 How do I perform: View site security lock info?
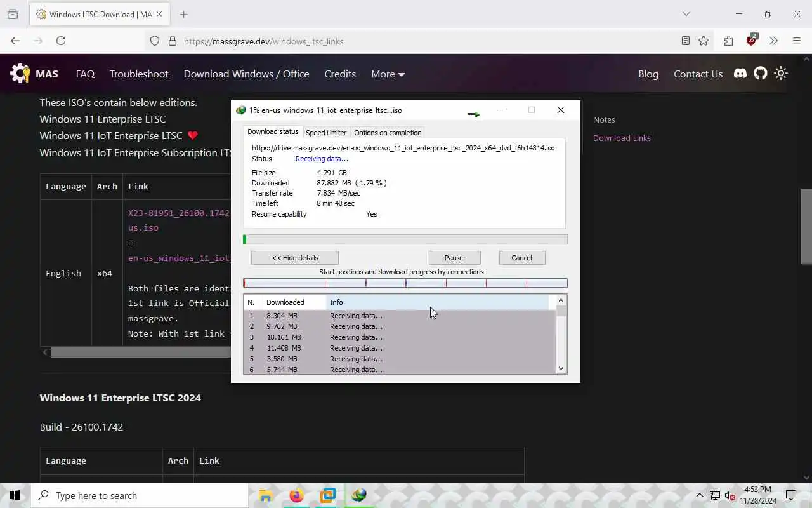coord(172,41)
